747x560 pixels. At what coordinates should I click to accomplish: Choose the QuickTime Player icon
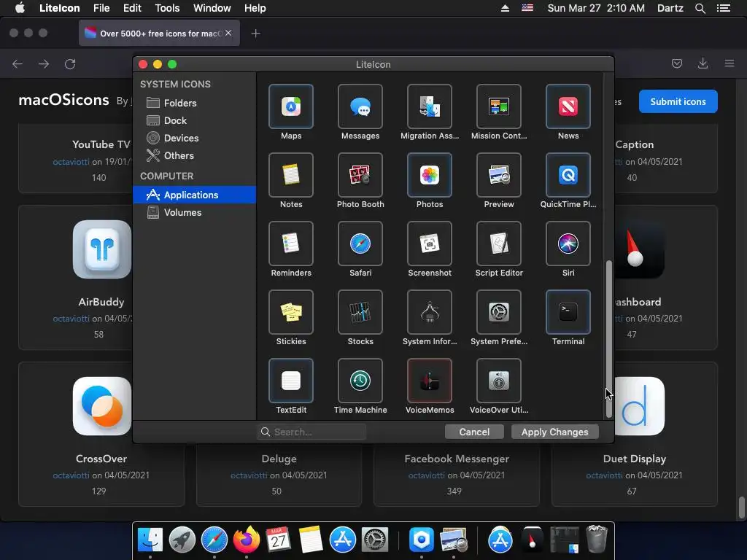[568, 175]
